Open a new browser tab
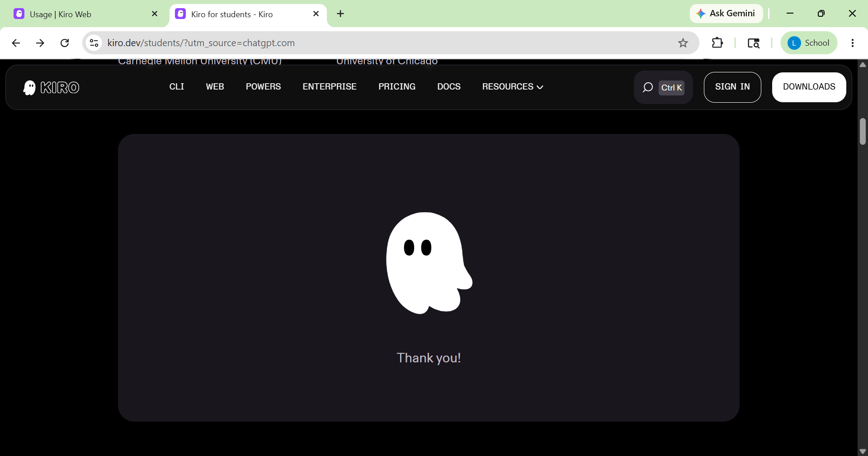This screenshot has width=868, height=456. click(x=340, y=14)
